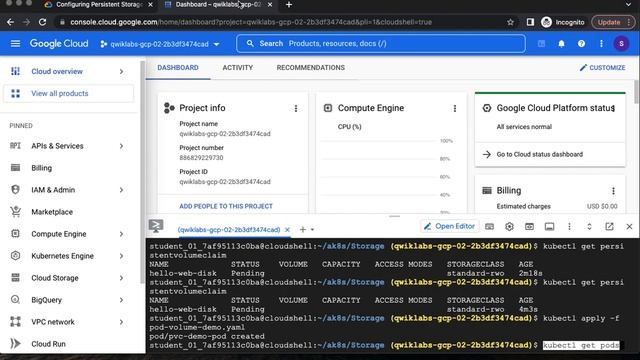The height and width of the screenshot is (360, 640).
Task: Toggle Cloud Shell on-screen keyboard icon
Action: click(x=489, y=226)
